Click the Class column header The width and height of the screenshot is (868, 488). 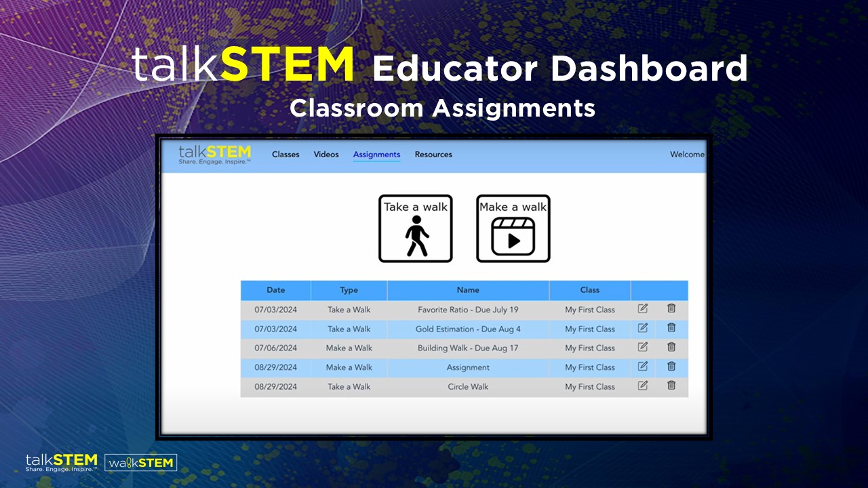590,290
